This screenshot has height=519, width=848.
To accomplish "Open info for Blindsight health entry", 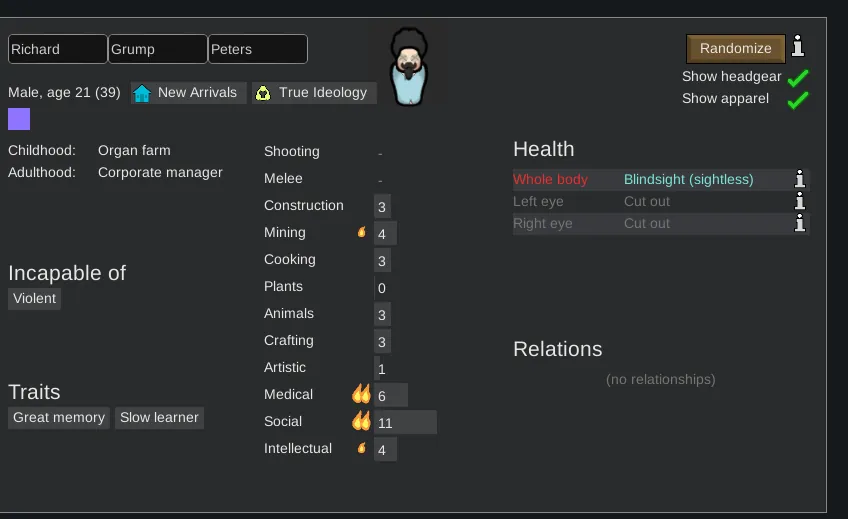I will [799, 180].
